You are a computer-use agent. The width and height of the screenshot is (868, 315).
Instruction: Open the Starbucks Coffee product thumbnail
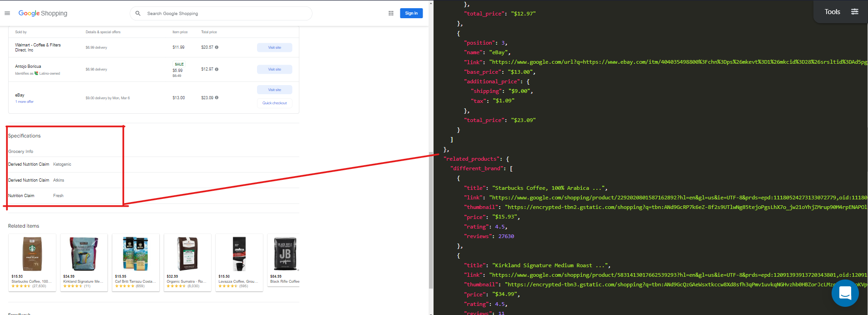(x=32, y=254)
